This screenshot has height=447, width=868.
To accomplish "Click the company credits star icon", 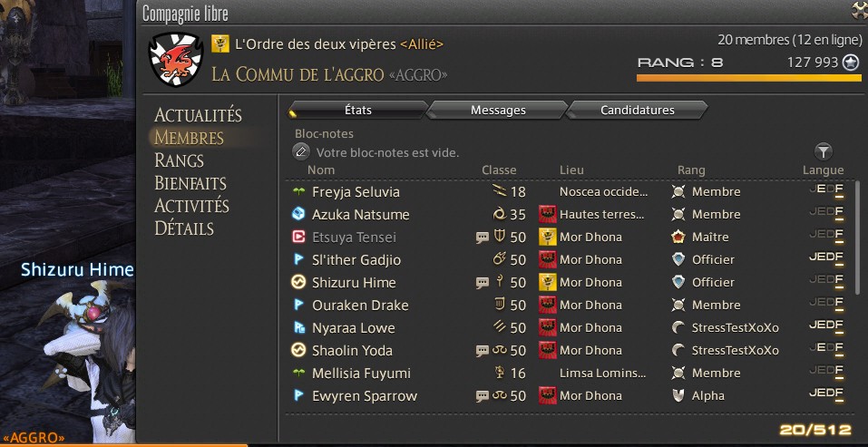I will 851,63.
